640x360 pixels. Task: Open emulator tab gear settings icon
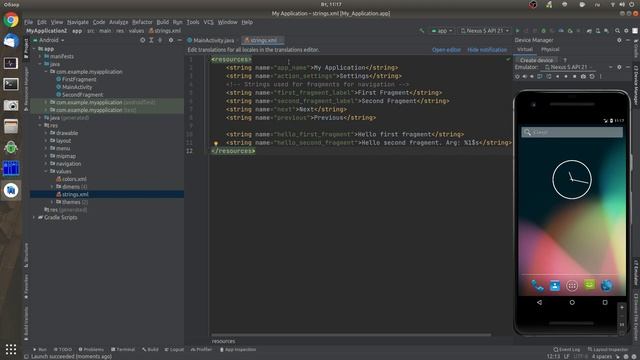point(619,67)
